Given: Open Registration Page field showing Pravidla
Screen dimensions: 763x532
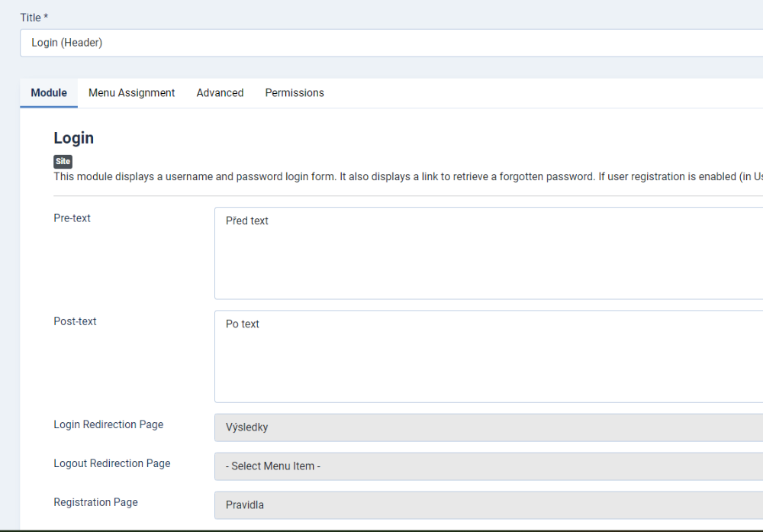Looking at the screenshot, I should (488, 505).
